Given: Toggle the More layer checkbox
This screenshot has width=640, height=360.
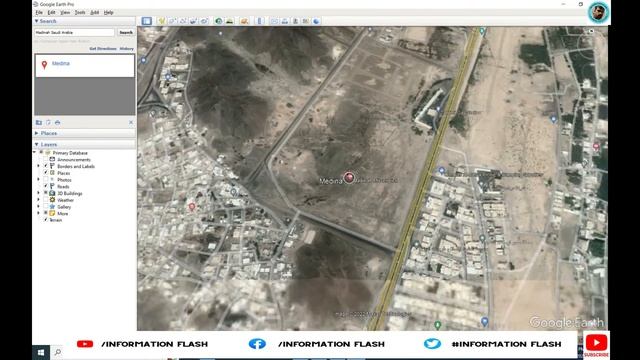Looking at the screenshot, I should [46, 213].
